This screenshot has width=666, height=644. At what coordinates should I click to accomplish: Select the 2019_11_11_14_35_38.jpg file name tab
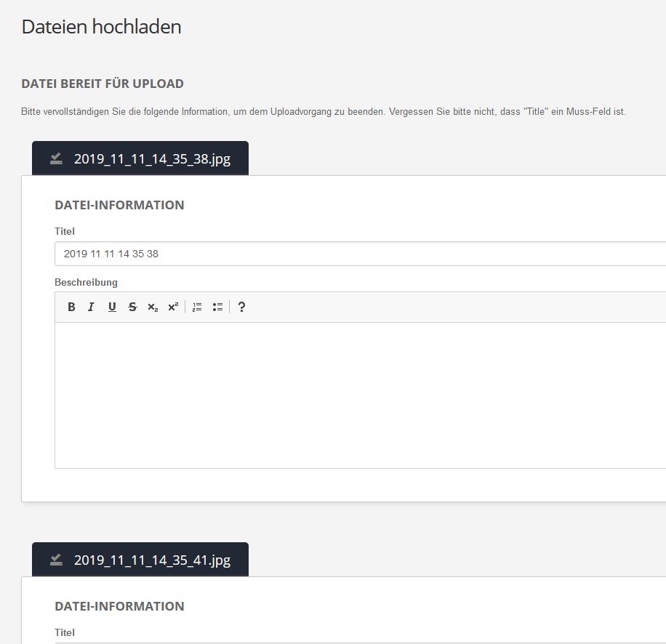coord(152,158)
